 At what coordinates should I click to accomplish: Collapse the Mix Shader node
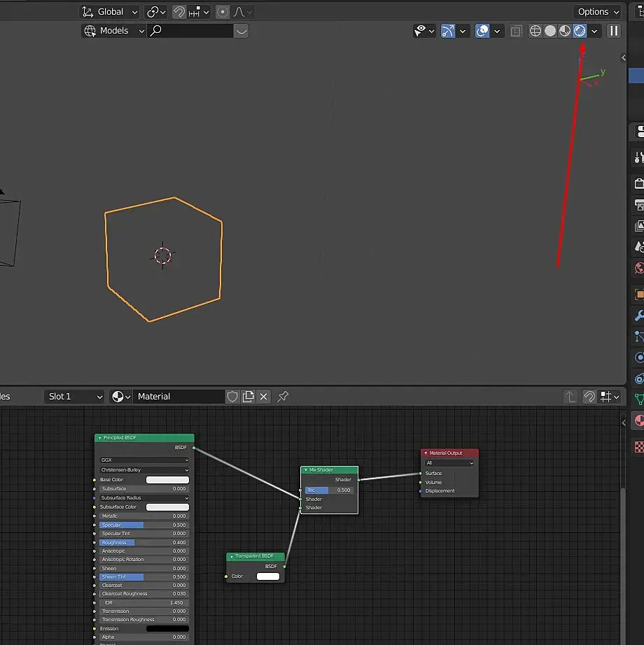306,470
